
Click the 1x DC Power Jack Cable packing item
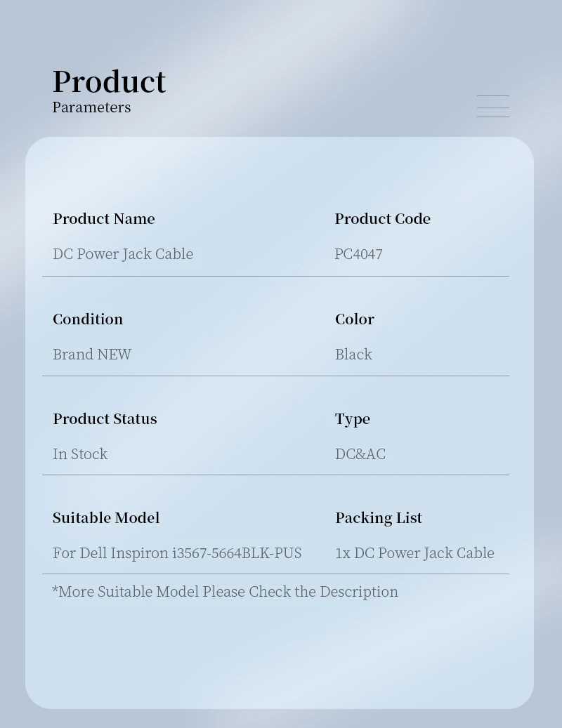tap(414, 553)
